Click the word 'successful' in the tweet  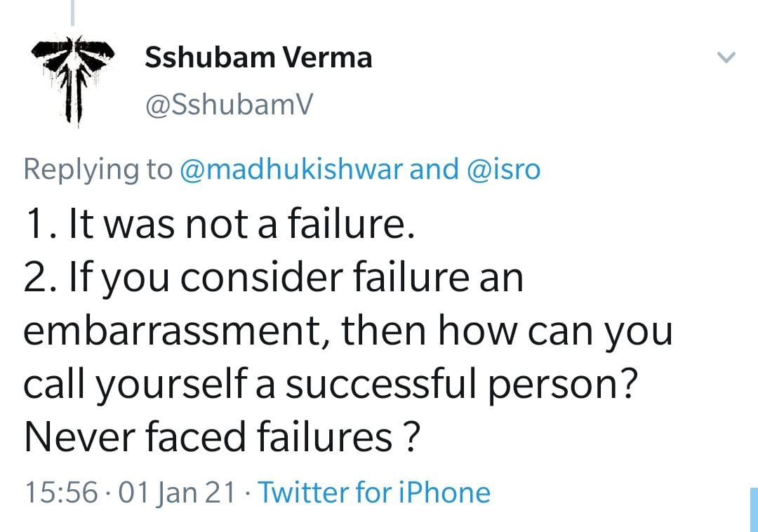(396, 385)
